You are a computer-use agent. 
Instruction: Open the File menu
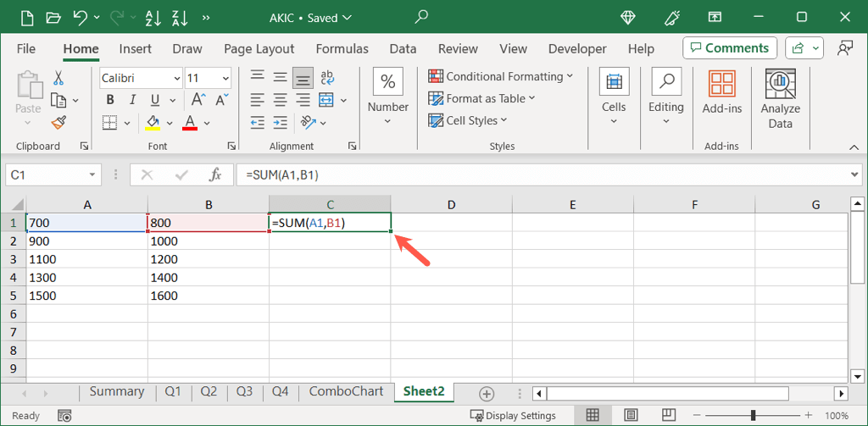point(26,48)
